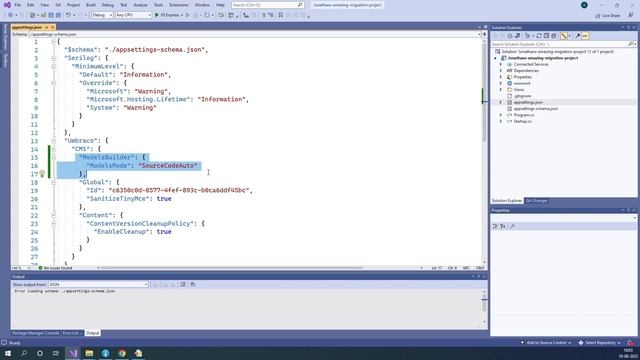Switch to the Git Changes tab
Viewport: 640px width, 360px height.
(536, 201)
